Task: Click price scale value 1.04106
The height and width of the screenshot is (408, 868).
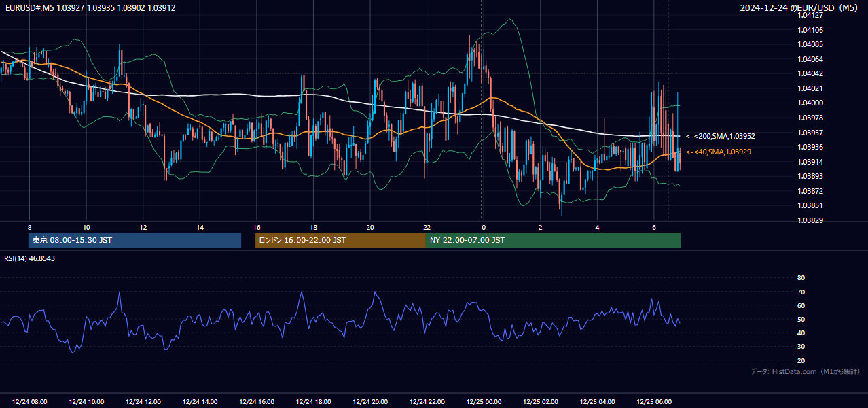Action: [x=810, y=30]
